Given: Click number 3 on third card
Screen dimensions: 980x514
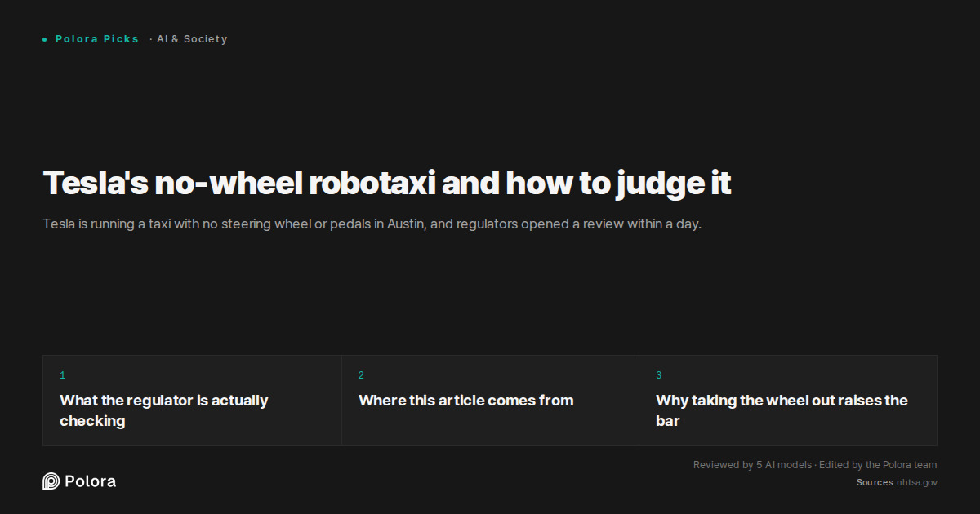Looking at the screenshot, I should [x=659, y=375].
